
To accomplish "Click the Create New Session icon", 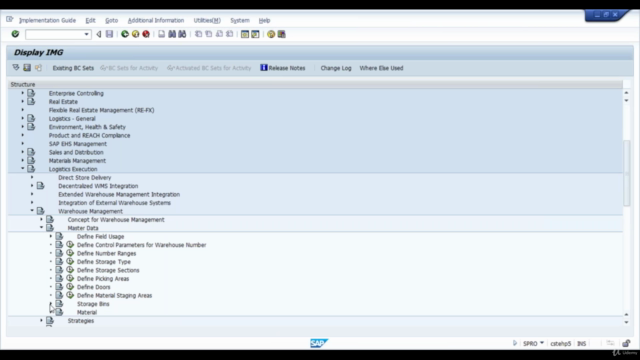I will click(245, 34).
